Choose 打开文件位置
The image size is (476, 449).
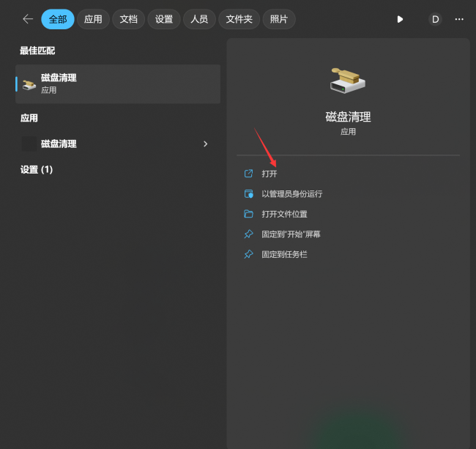(x=284, y=214)
